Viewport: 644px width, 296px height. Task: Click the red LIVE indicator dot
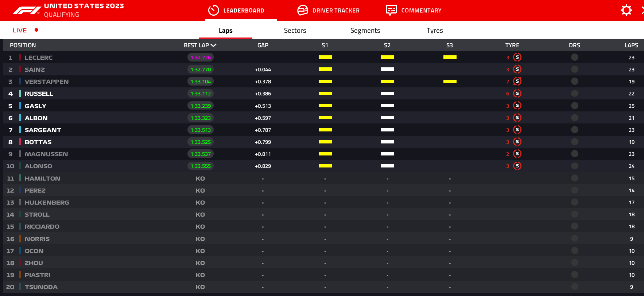coord(36,30)
